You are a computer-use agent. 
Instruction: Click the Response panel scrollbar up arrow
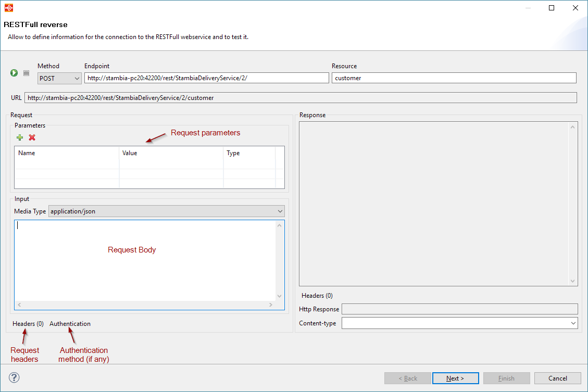tap(572, 125)
